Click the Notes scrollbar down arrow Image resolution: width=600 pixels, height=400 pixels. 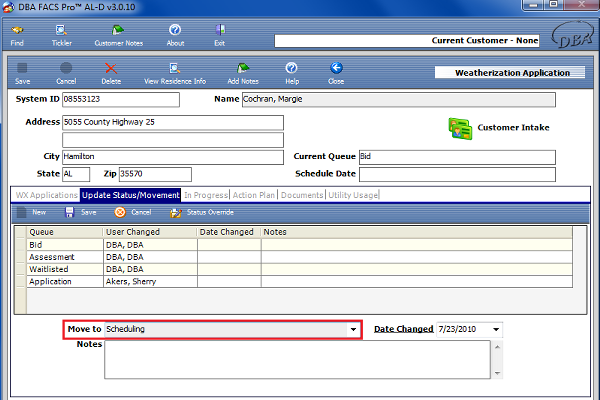tap(497, 373)
